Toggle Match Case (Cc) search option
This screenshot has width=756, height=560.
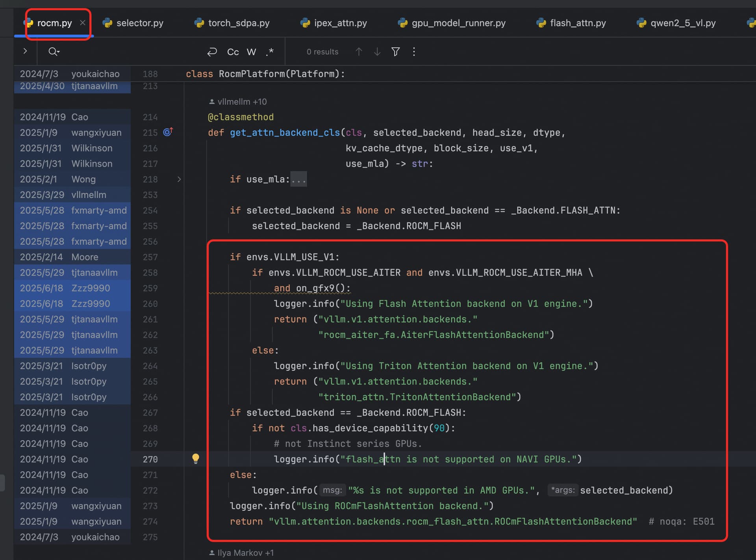(233, 52)
